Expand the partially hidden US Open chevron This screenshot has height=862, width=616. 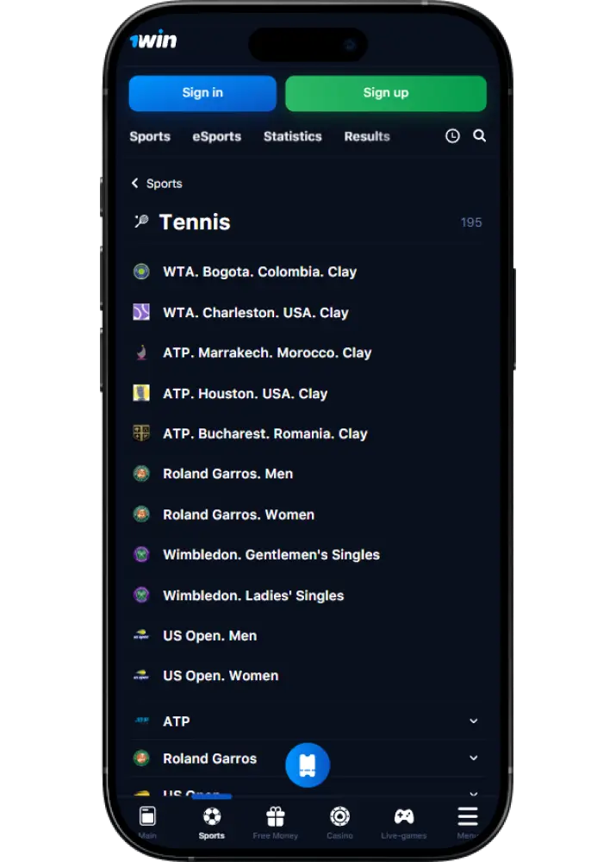point(473,794)
